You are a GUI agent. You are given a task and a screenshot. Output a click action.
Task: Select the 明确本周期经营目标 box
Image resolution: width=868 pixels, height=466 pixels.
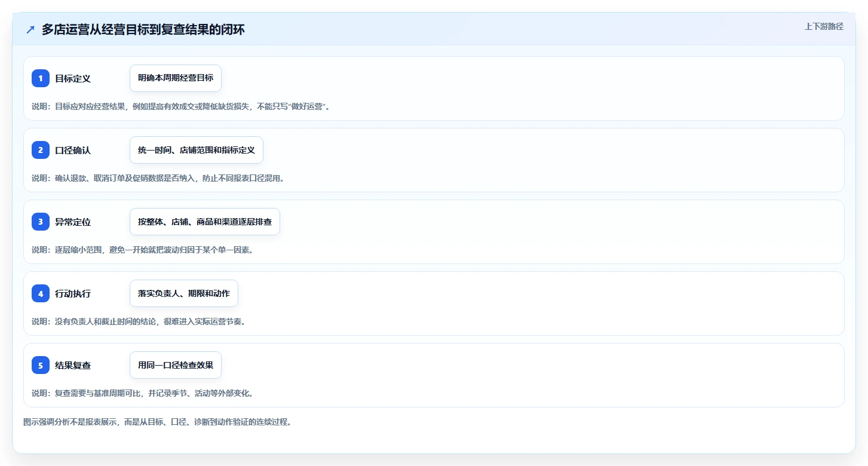coord(176,78)
